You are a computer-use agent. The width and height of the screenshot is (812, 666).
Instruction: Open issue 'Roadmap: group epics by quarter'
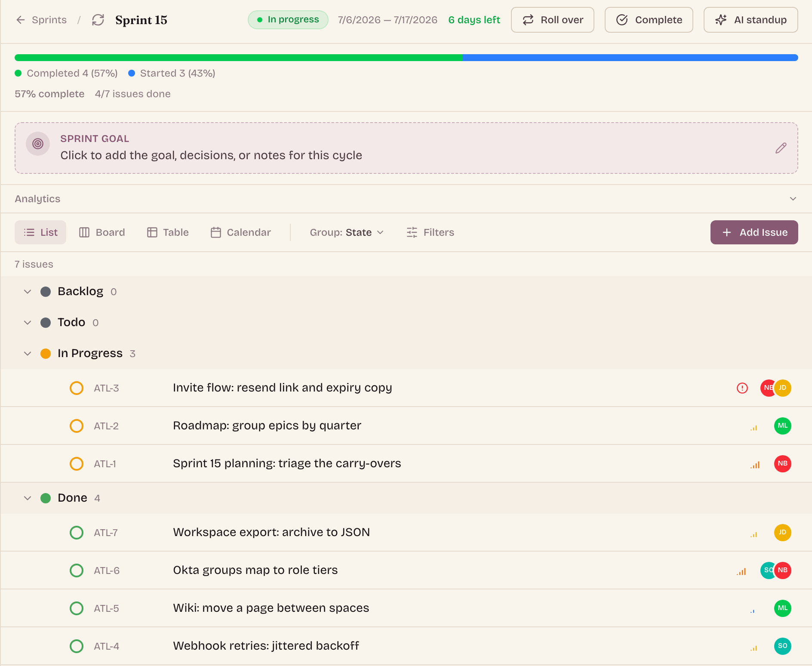(267, 425)
